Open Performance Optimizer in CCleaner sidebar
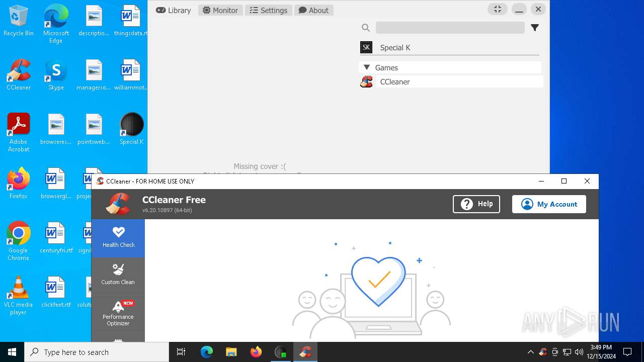Viewport: 644px width, 362px height. 118,313
